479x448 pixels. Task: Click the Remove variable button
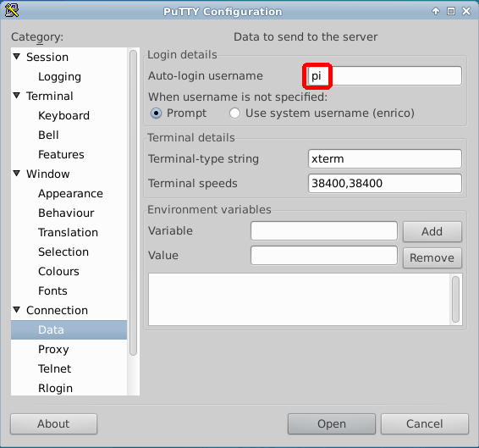pos(432,257)
